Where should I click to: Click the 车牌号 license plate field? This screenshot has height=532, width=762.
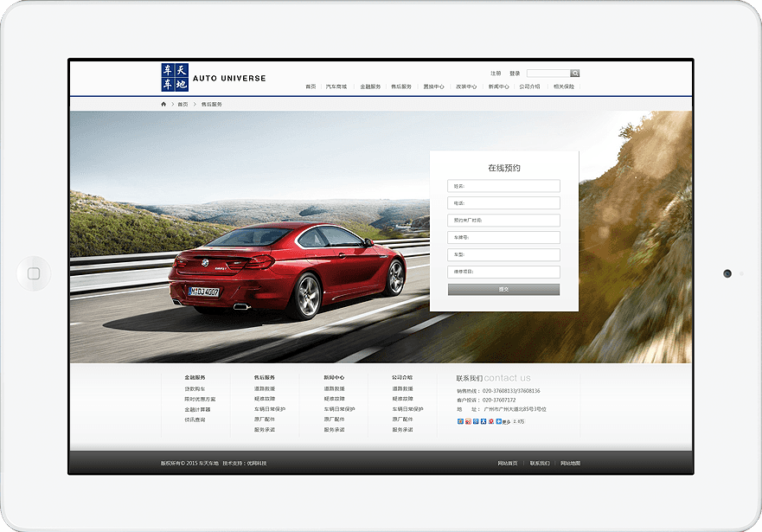click(503, 237)
